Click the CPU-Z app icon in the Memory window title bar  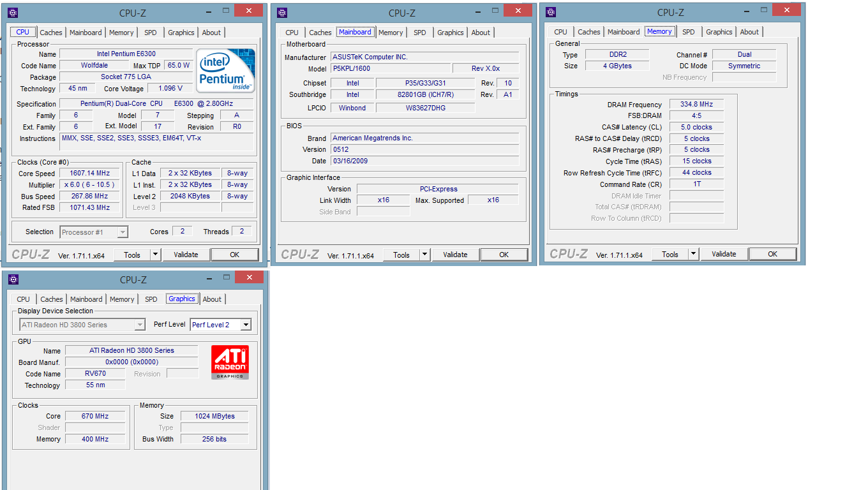click(551, 11)
